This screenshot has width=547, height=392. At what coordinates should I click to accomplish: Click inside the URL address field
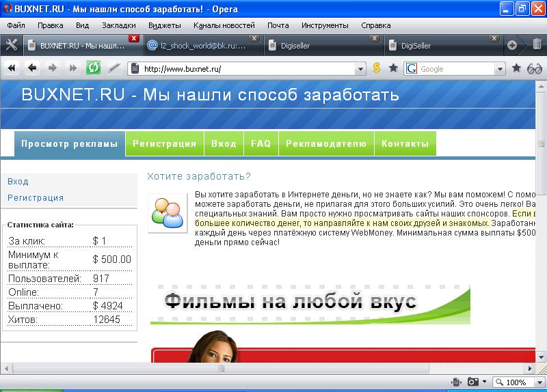point(247,69)
